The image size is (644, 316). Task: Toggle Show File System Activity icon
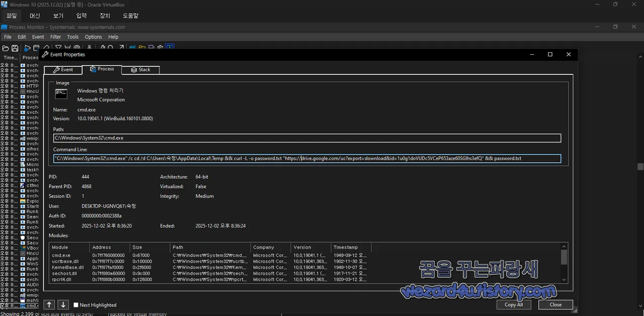(x=142, y=47)
